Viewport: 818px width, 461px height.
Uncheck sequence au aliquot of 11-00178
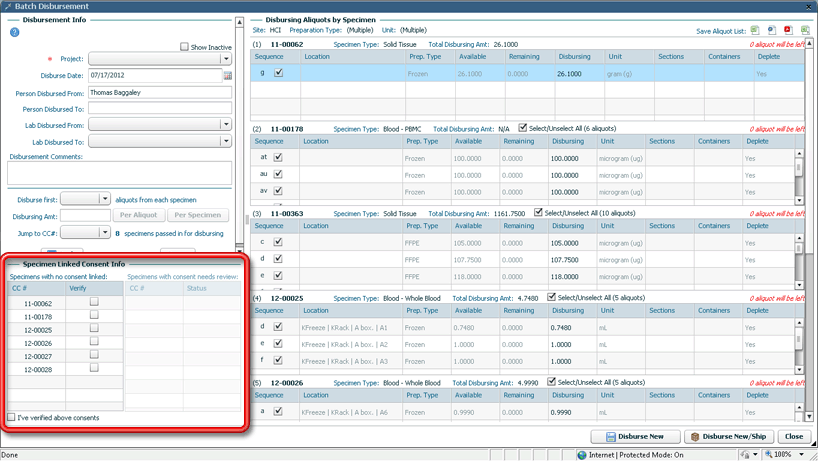(278, 174)
